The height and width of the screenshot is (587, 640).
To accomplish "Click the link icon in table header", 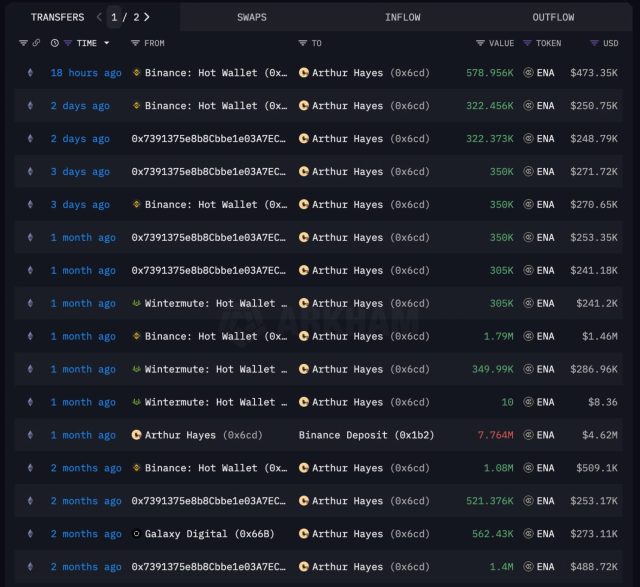I will (x=37, y=43).
